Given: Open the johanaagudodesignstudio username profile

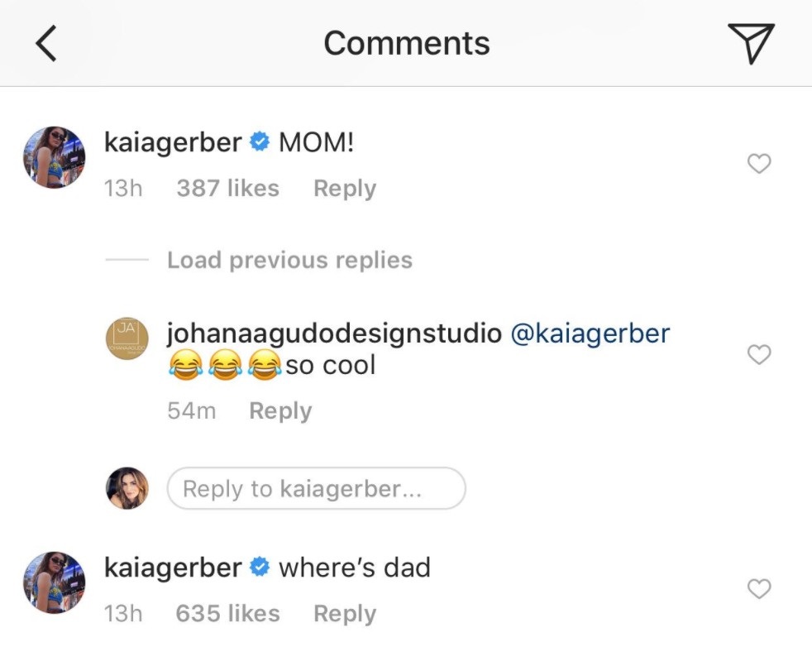Looking at the screenshot, I should coord(334,333).
